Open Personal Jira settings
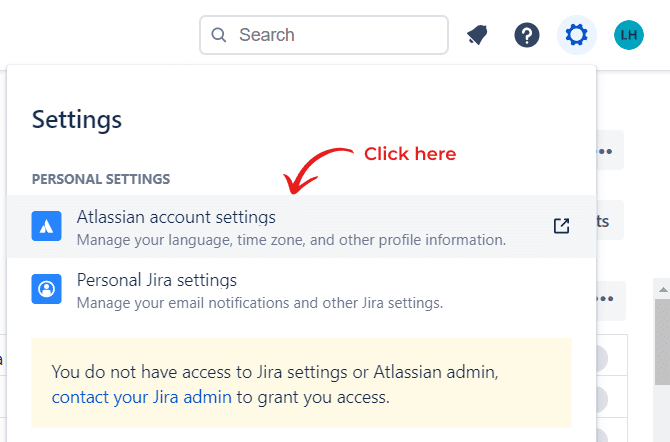 click(x=301, y=289)
